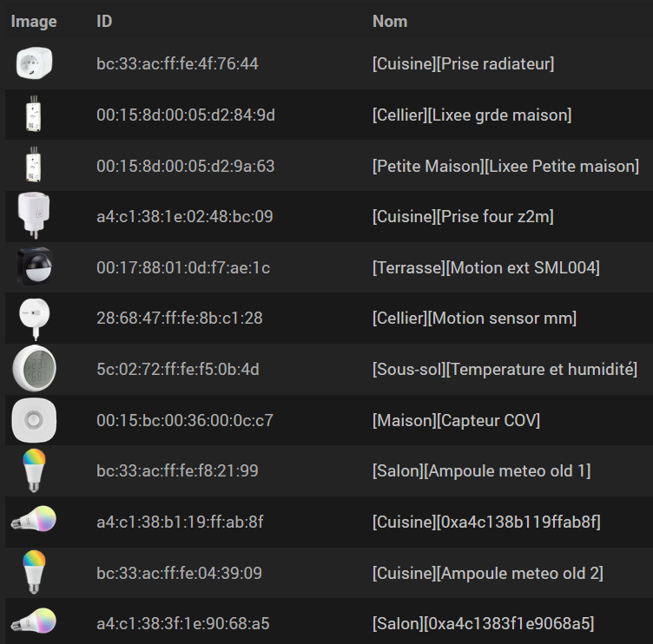Image resolution: width=653 pixels, height=644 pixels.
Task: Click the temperature and humidity sensor image
Action: click(x=34, y=368)
